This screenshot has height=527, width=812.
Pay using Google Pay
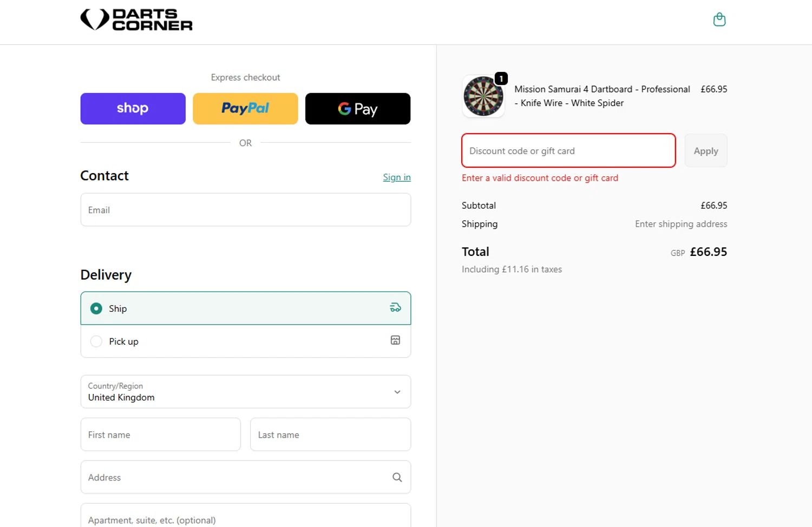[357, 109]
